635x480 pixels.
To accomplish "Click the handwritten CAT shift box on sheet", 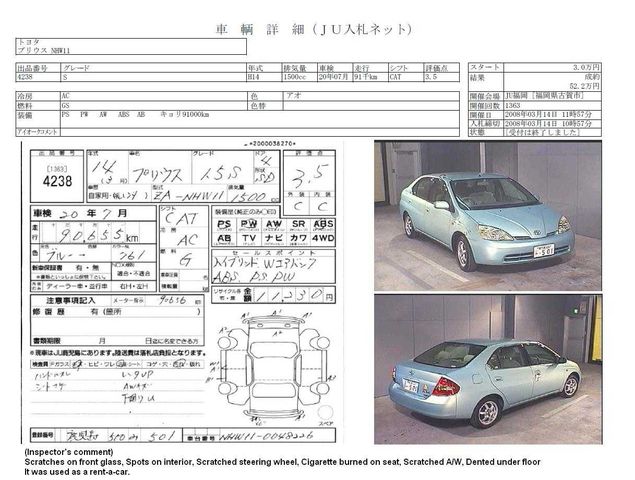I will [x=181, y=219].
